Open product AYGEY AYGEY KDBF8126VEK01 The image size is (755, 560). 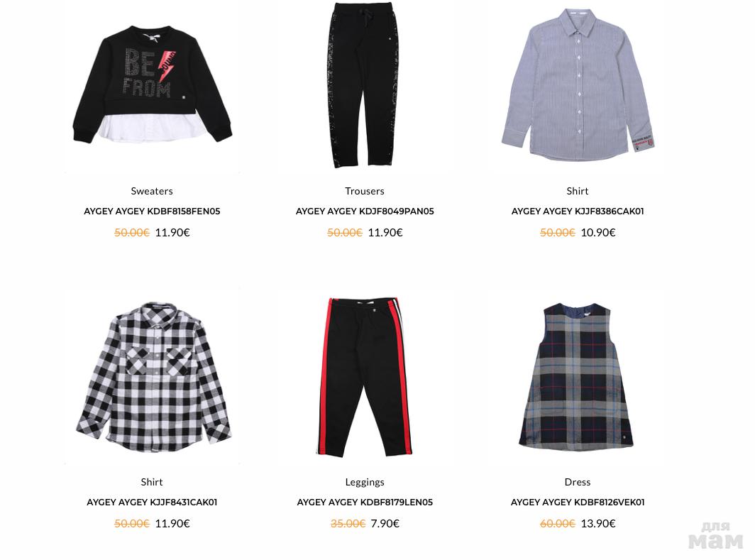click(x=578, y=502)
